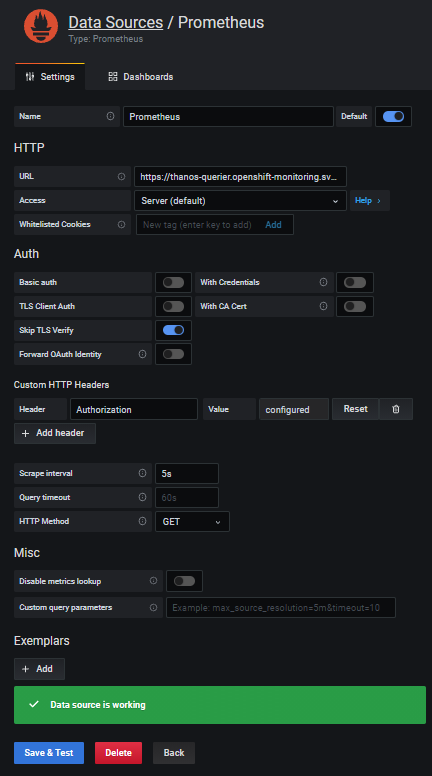The width and height of the screenshot is (432, 776).
Task: Expand the Access Help section
Action: pos(370,200)
